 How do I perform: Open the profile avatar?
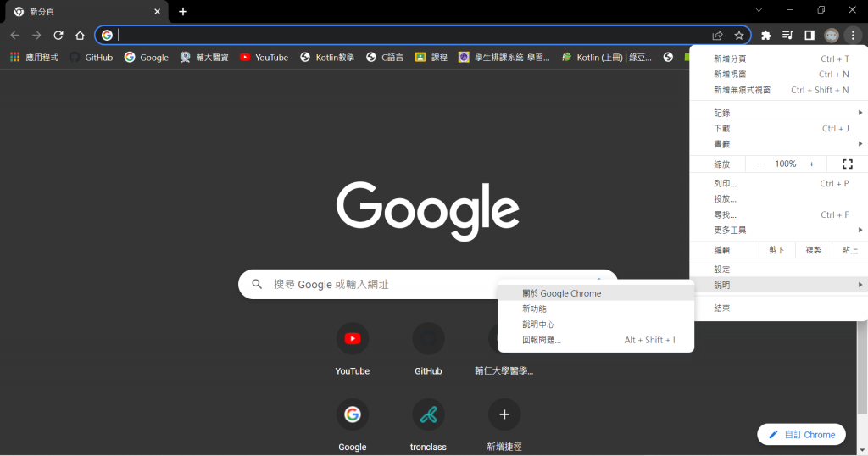(831, 36)
